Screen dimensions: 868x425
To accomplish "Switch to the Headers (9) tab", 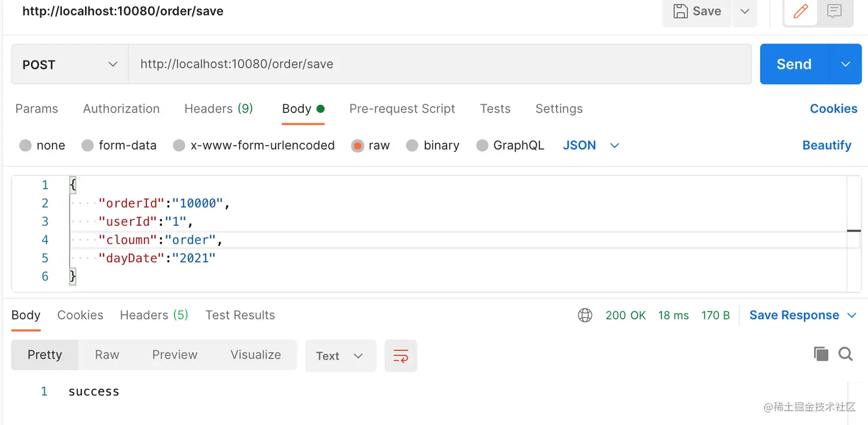I will (x=218, y=109).
